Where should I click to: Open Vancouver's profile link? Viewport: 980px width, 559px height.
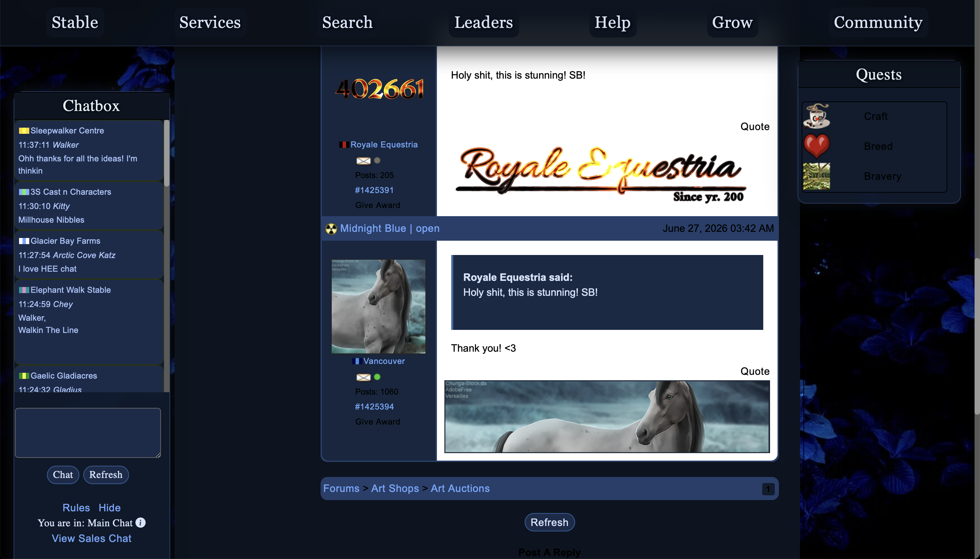click(384, 361)
